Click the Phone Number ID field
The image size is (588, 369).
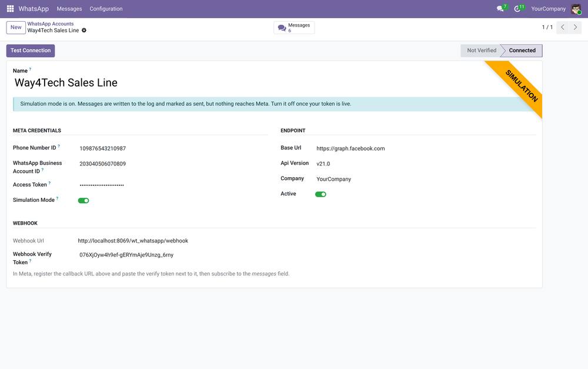(102, 148)
